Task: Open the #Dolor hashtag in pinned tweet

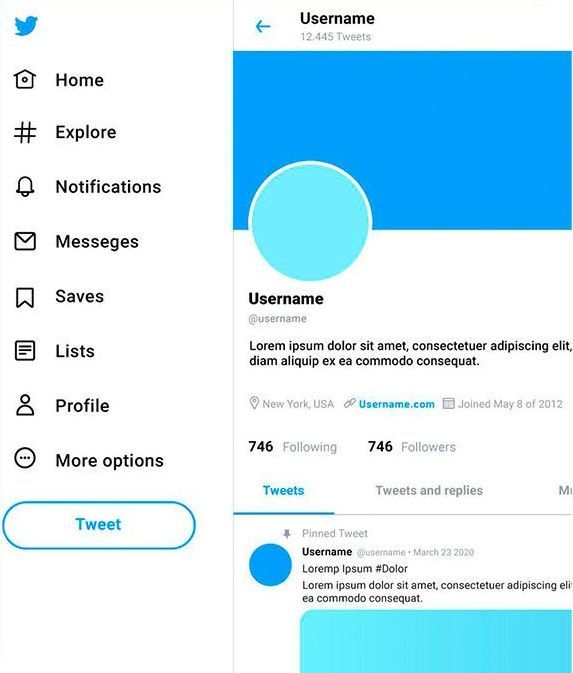Action: point(391,569)
